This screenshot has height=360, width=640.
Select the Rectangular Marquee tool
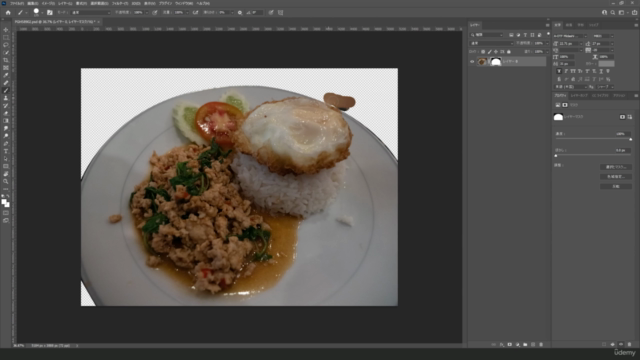point(6,37)
